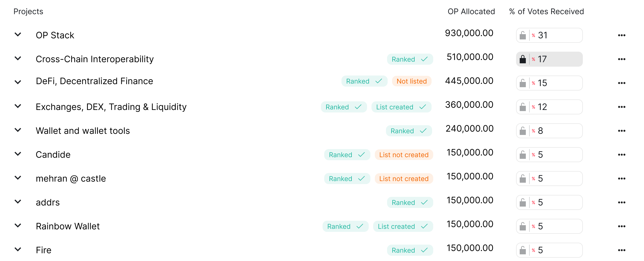This screenshot has width=644, height=261.
Task: Click the lock icon on the Exchanges row
Action: tap(523, 107)
